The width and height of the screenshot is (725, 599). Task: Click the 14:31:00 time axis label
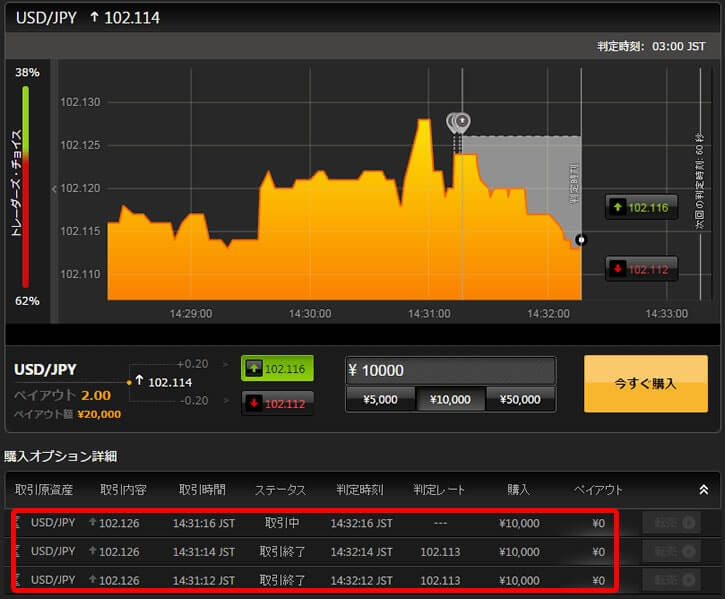point(429,314)
